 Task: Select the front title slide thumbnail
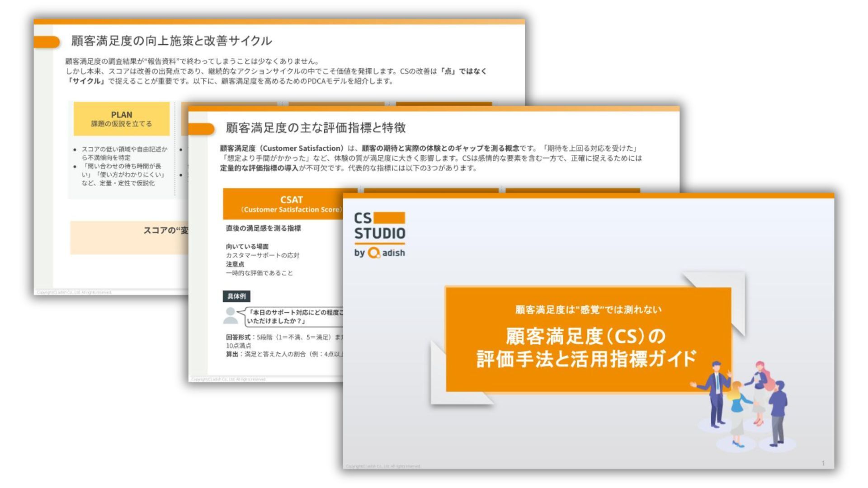pyautogui.click(x=589, y=331)
